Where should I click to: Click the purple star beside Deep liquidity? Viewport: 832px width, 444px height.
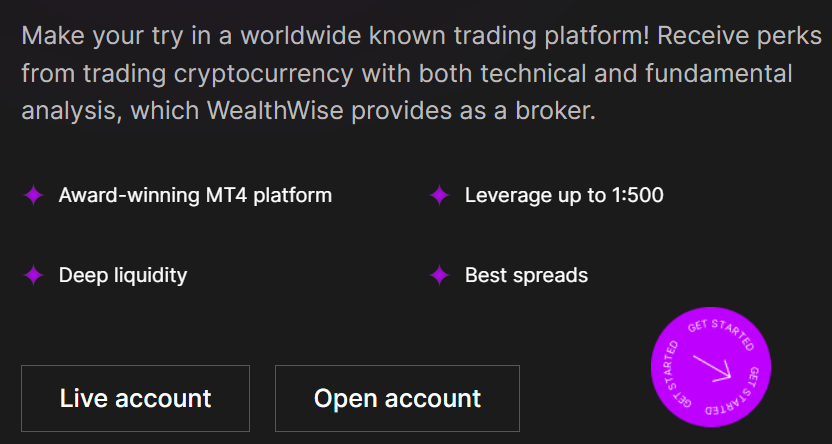(33, 275)
